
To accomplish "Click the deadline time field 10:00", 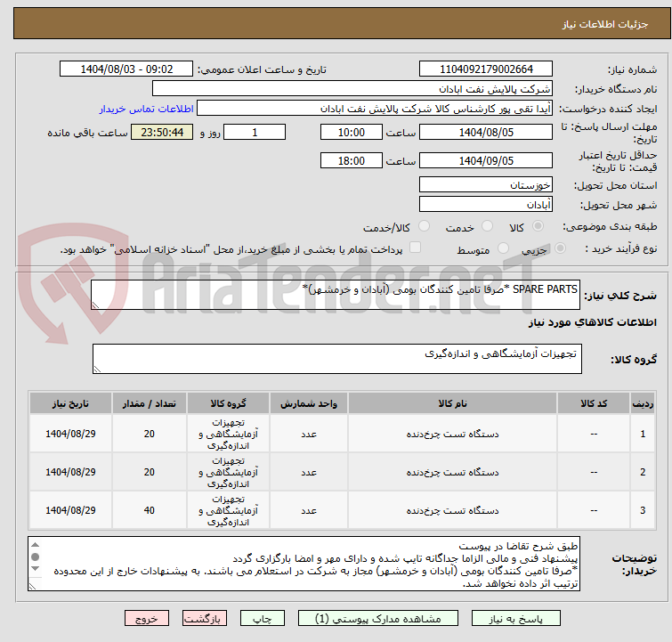I will click(x=352, y=132).
